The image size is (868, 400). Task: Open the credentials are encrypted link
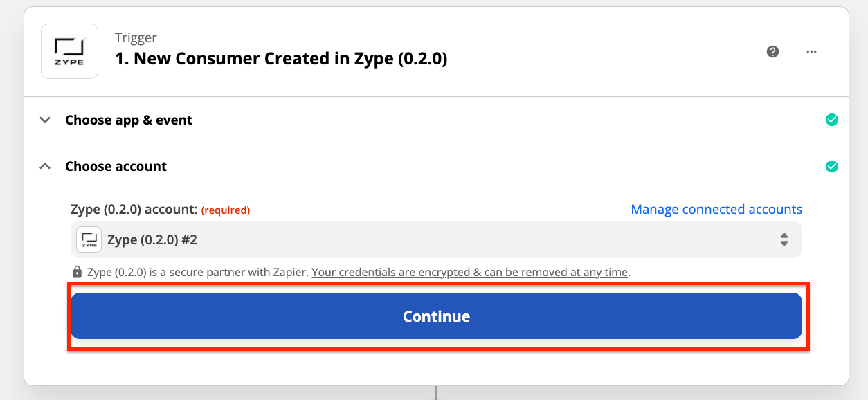point(470,272)
